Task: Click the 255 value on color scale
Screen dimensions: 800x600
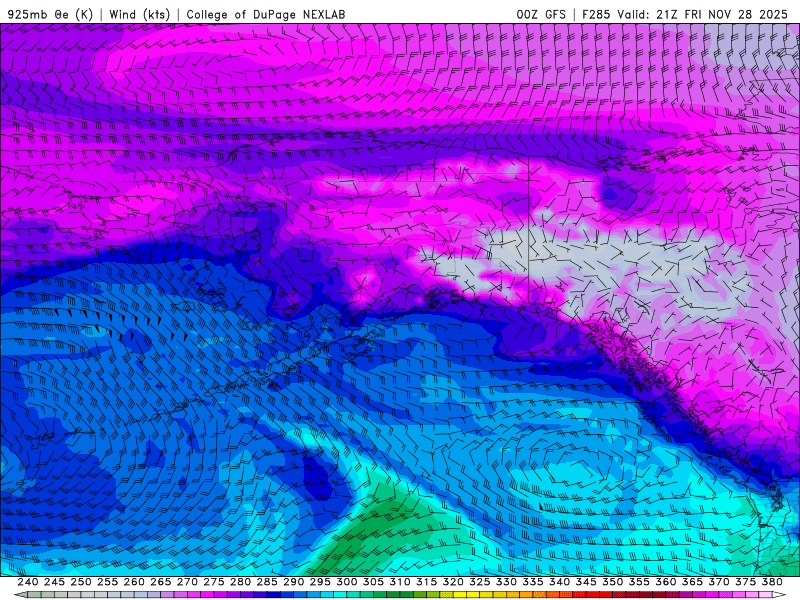Action: 107,582
